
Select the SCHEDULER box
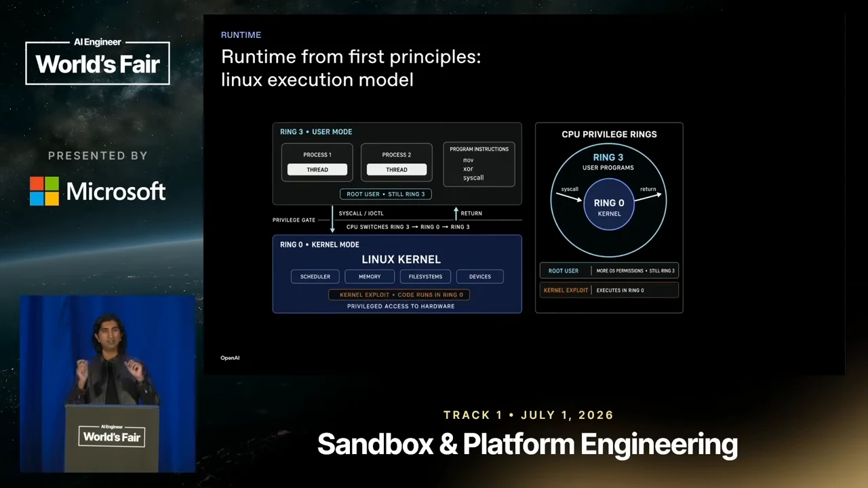click(x=315, y=277)
